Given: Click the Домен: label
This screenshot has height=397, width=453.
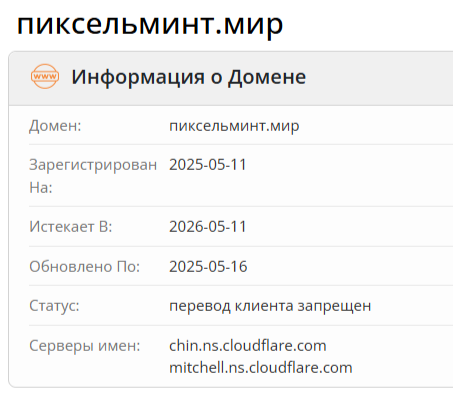Looking at the screenshot, I should [55, 126].
